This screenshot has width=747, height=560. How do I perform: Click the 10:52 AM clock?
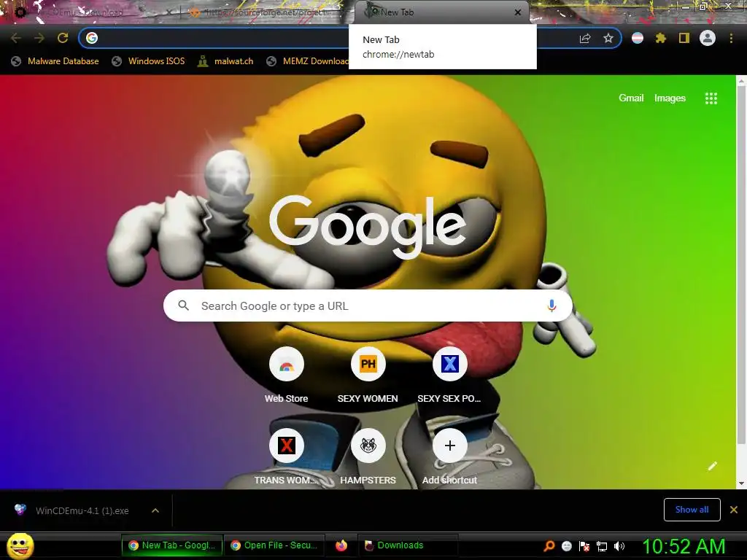(684, 546)
